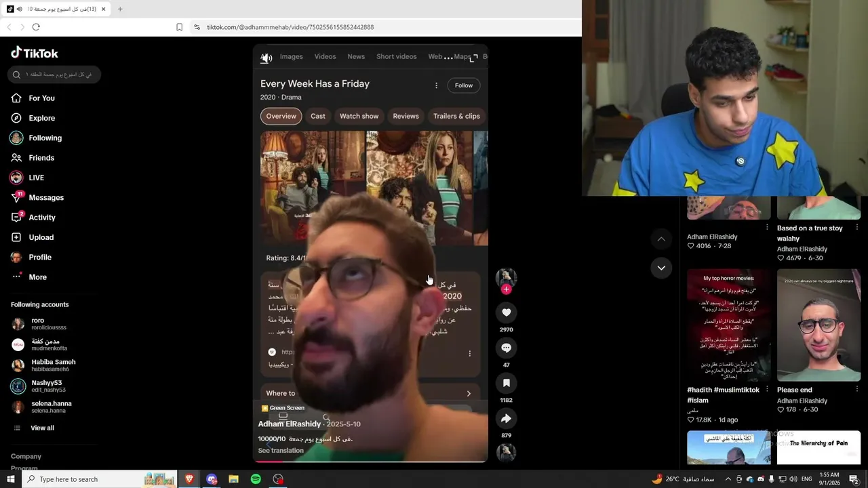This screenshot has height=488, width=868.
Task: Open the site settings icon in address bar
Action: [x=197, y=27]
